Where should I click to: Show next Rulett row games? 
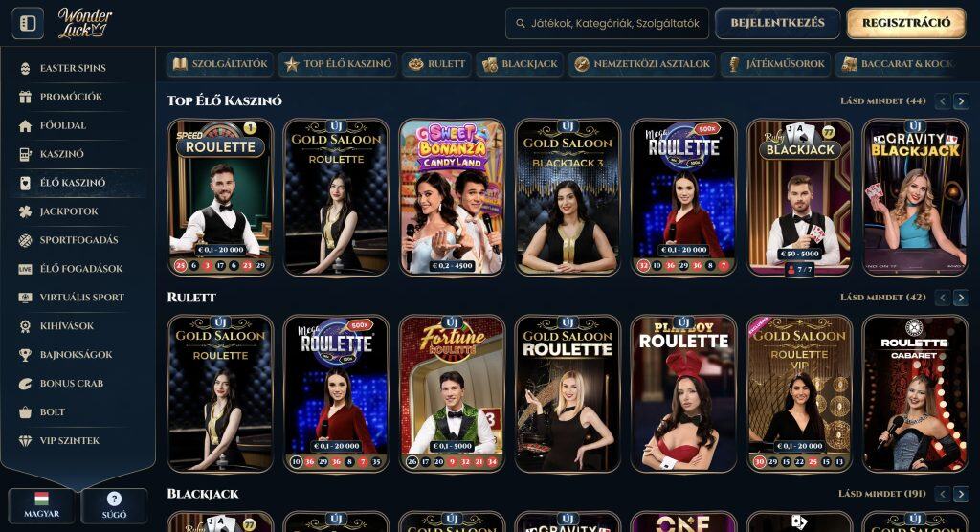pos(961,298)
